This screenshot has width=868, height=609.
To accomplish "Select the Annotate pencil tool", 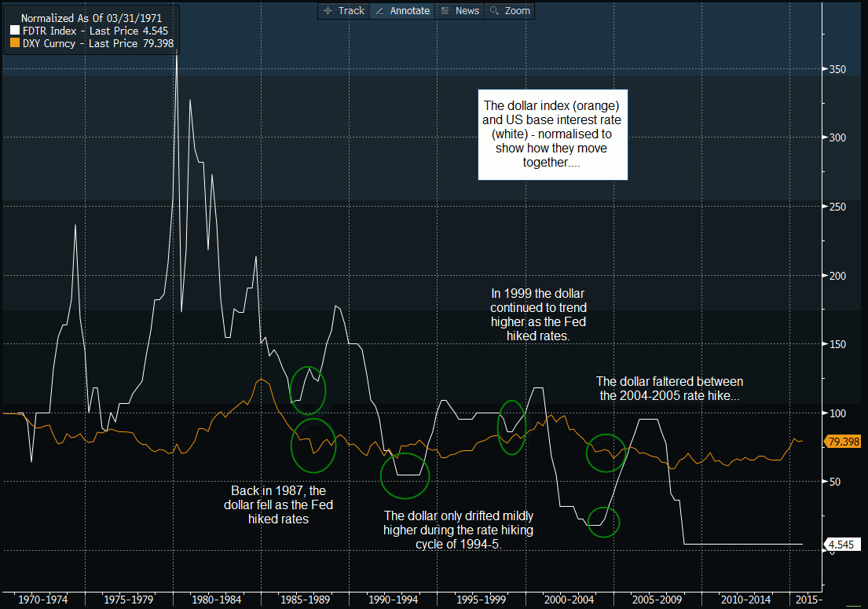I will click(x=402, y=10).
